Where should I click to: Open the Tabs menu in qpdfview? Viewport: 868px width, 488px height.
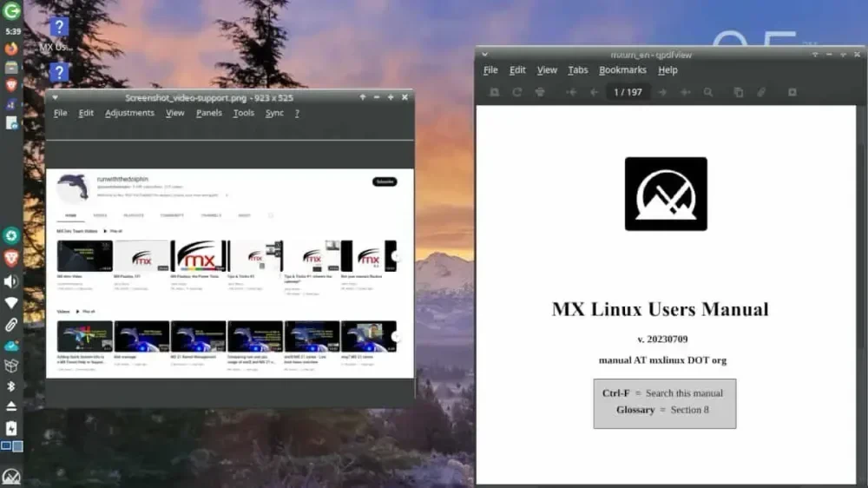pyautogui.click(x=577, y=69)
